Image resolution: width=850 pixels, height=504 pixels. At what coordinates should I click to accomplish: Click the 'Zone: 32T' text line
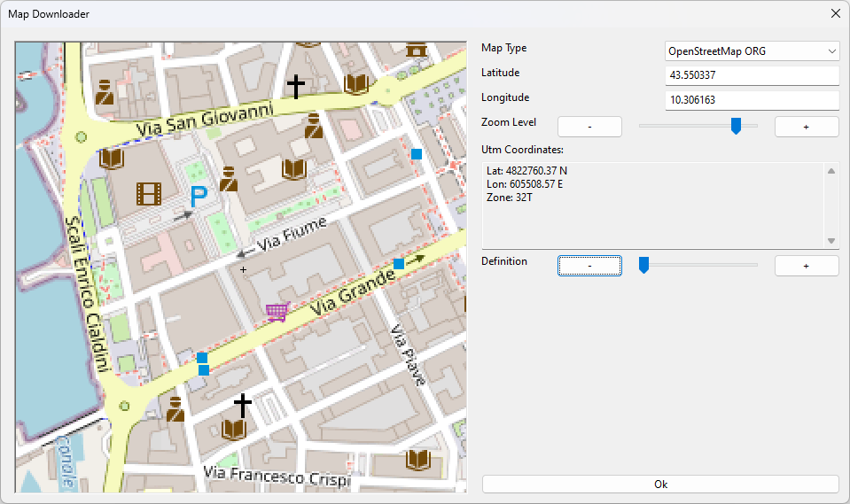(x=509, y=198)
